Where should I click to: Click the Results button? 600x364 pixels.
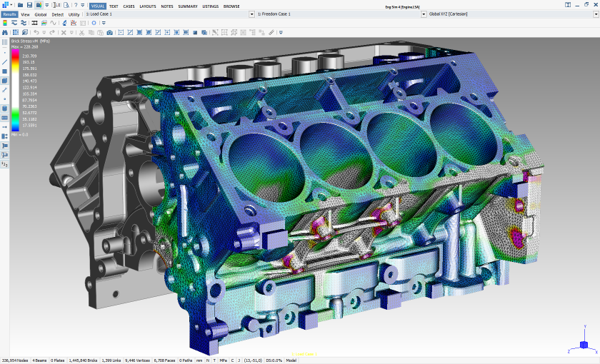point(9,14)
